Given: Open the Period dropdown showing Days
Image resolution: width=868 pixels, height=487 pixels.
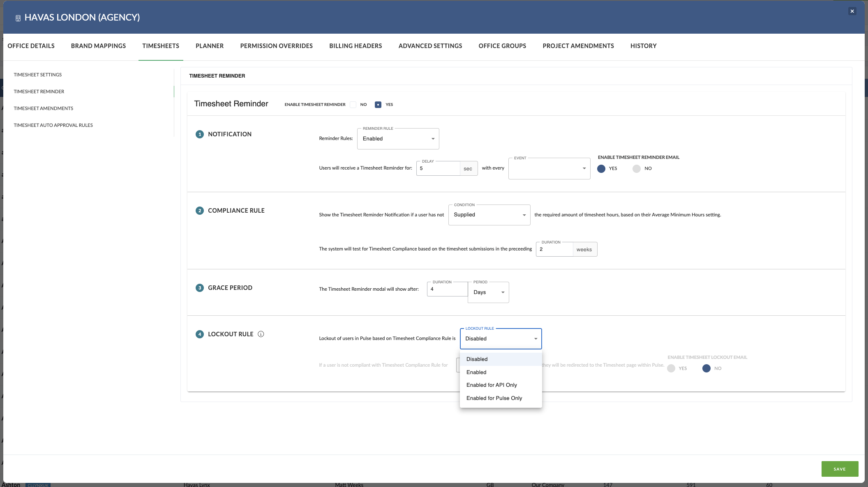Looking at the screenshot, I should tap(488, 292).
